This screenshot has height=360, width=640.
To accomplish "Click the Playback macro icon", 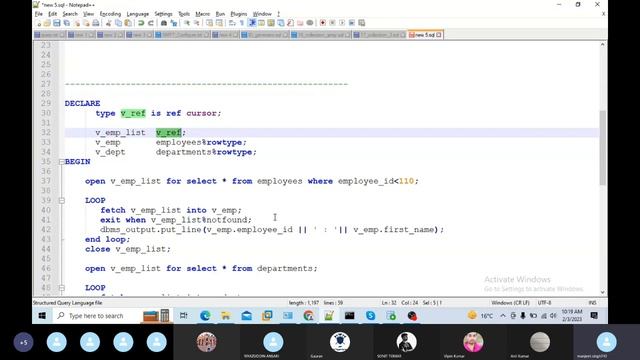I will click(x=342, y=23).
